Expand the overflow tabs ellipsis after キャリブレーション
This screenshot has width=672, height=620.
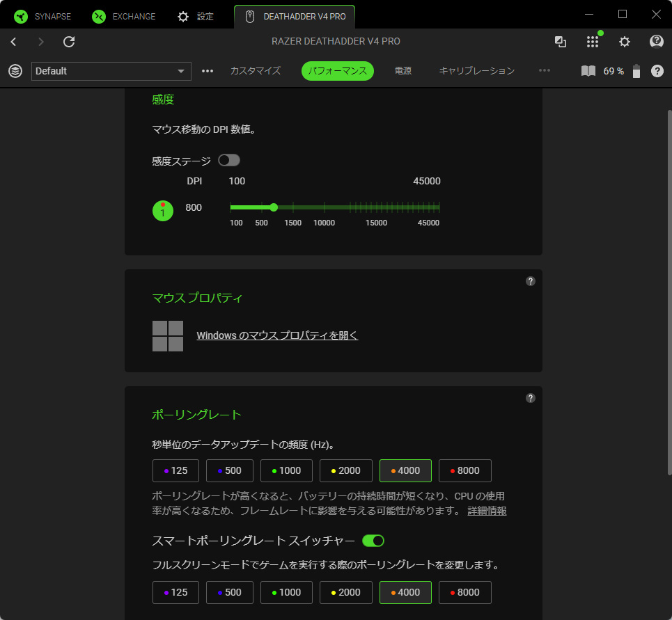pos(545,71)
